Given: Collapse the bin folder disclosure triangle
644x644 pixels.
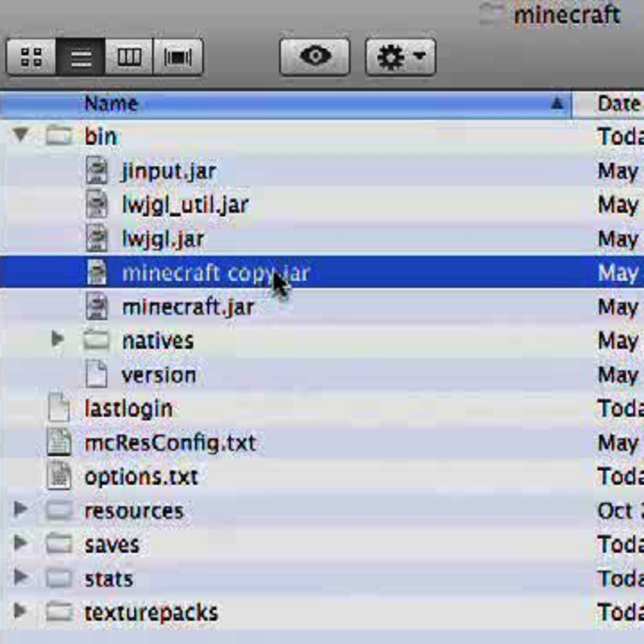Looking at the screenshot, I should (x=20, y=134).
